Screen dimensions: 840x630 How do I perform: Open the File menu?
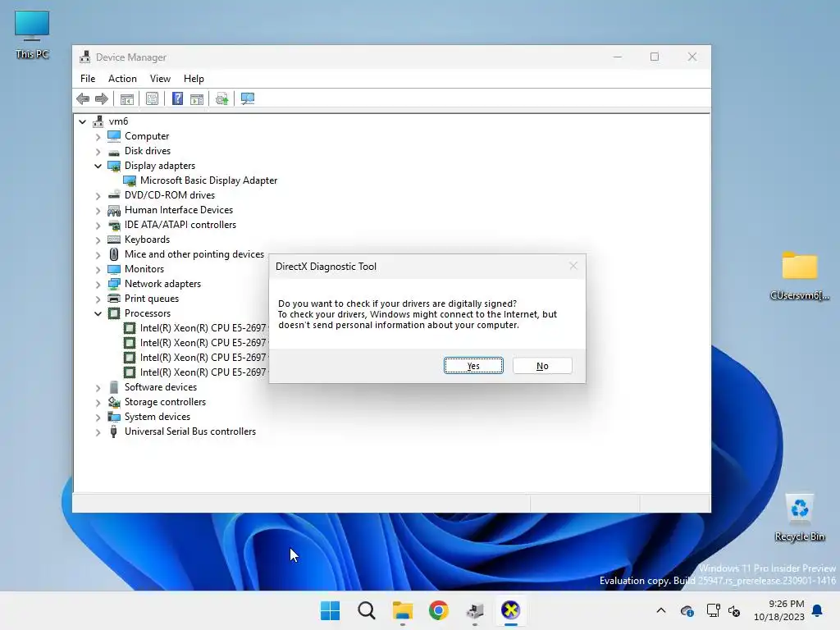click(x=88, y=79)
